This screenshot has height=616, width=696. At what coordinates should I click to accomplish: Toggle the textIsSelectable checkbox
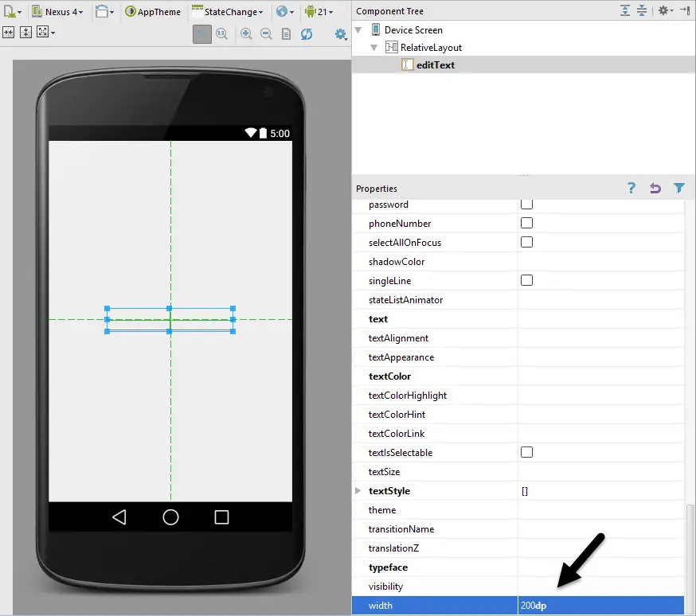click(526, 453)
